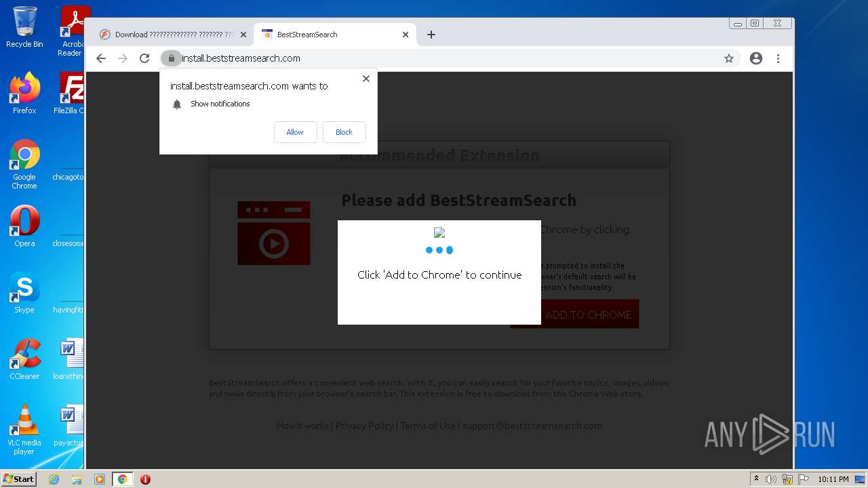Go back to the previous page
This screenshot has height=488, width=868.
(x=101, y=58)
